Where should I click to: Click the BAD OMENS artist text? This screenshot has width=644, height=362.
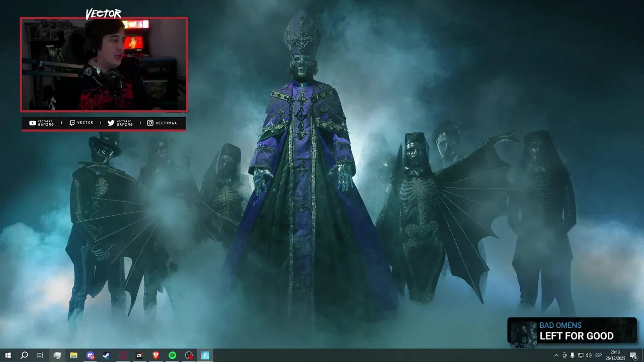click(560, 325)
